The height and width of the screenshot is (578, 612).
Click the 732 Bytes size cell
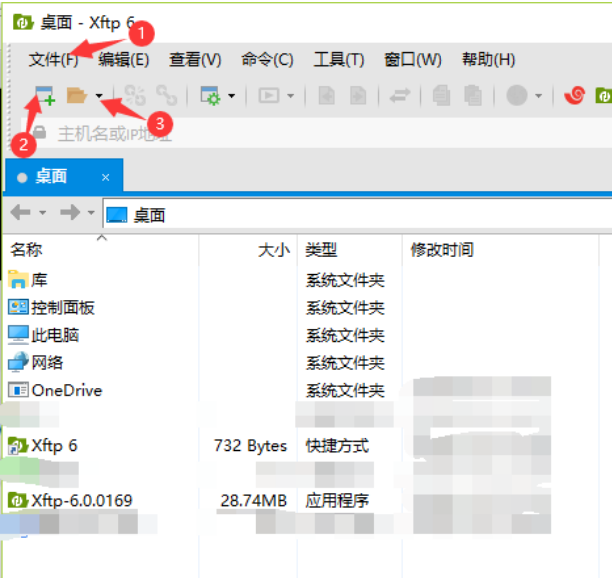tap(250, 445)
